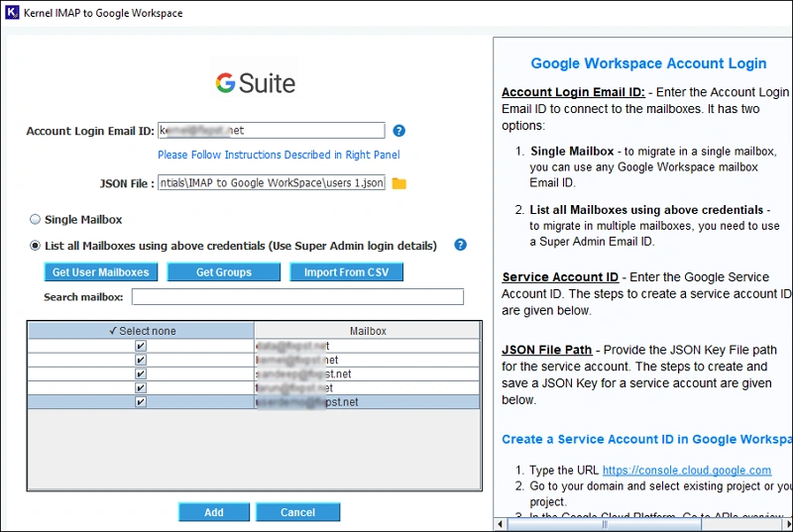793x532 pixels.
Task: Click the Cancel button
Action: click(298, 512)
